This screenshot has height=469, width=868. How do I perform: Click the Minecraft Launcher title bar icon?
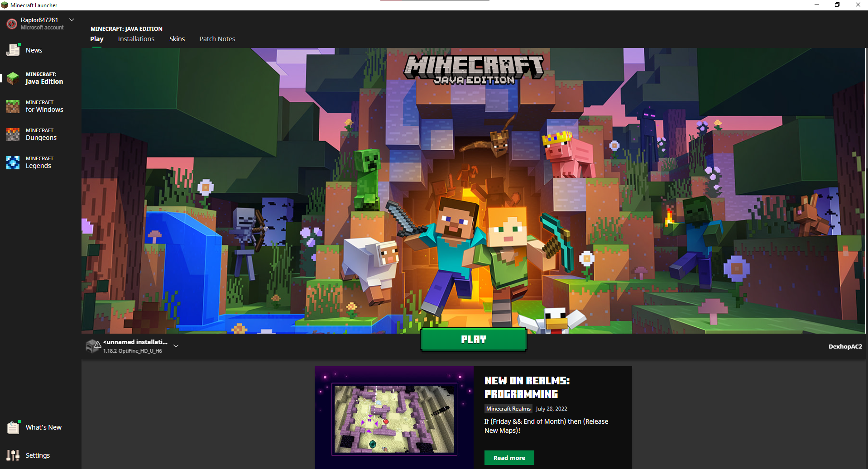[5, 5]
